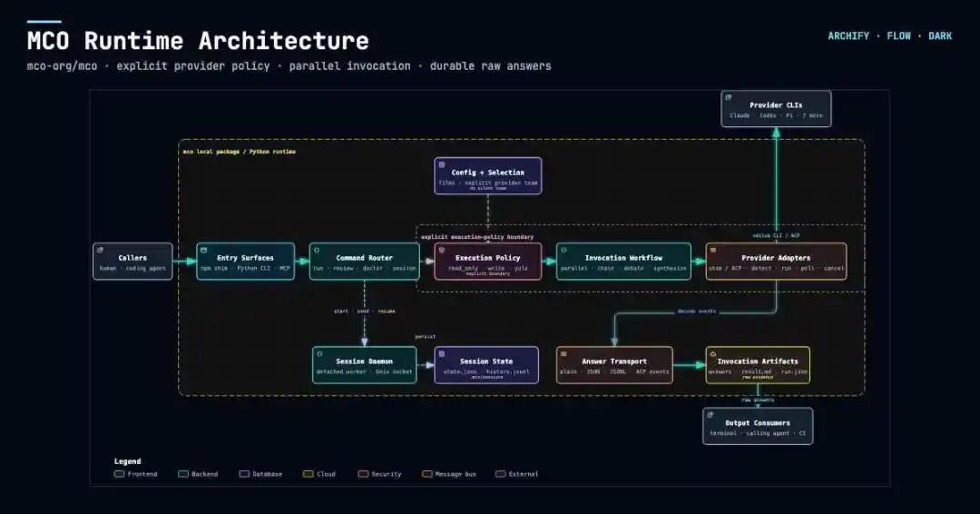Click the 'Execution Policy' node title
980x514 pixels.
tap(487, 258)
